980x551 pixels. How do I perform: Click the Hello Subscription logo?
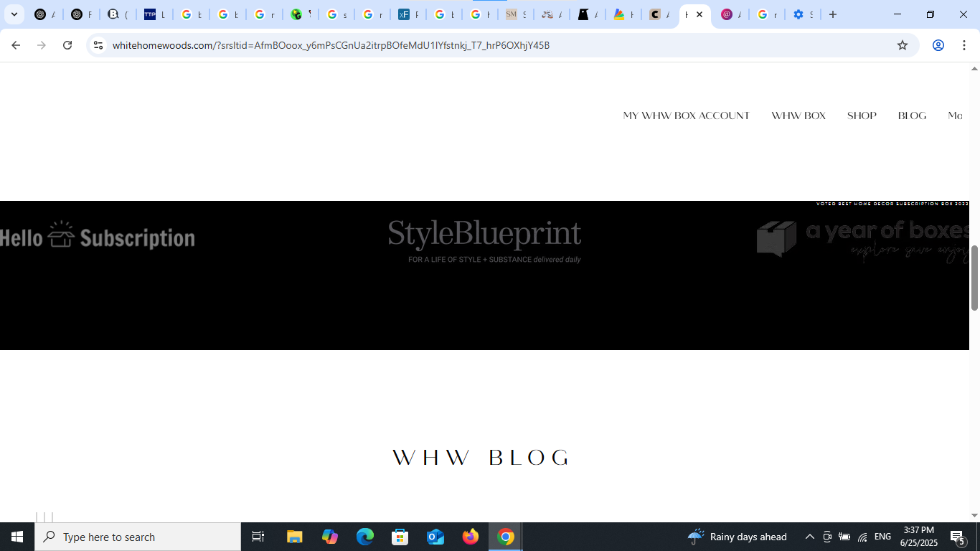97,235
